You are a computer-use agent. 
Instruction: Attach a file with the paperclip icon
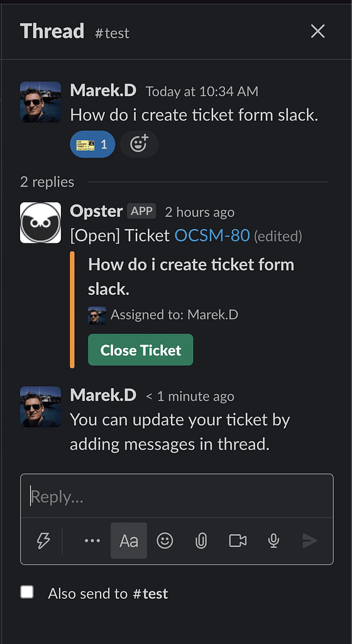201,540
